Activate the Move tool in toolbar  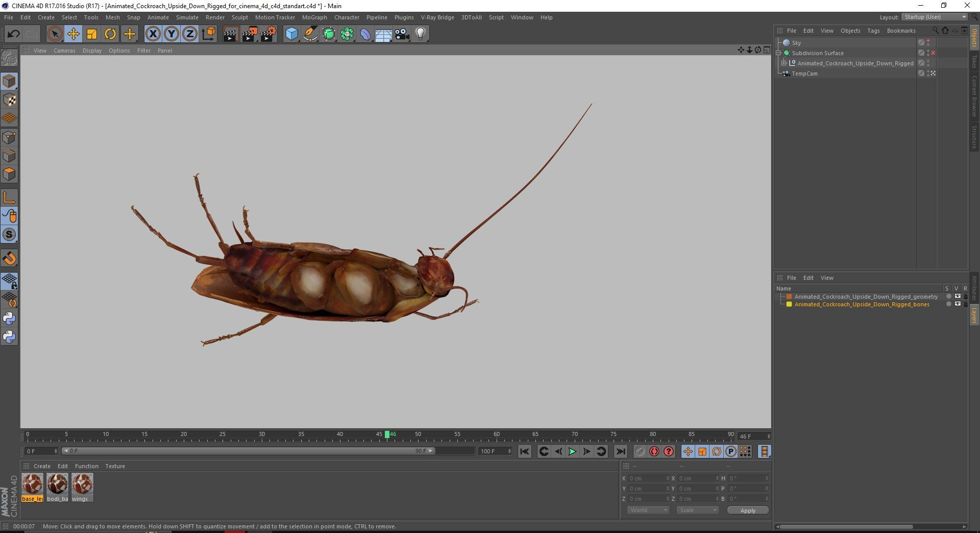coord(73,34)
